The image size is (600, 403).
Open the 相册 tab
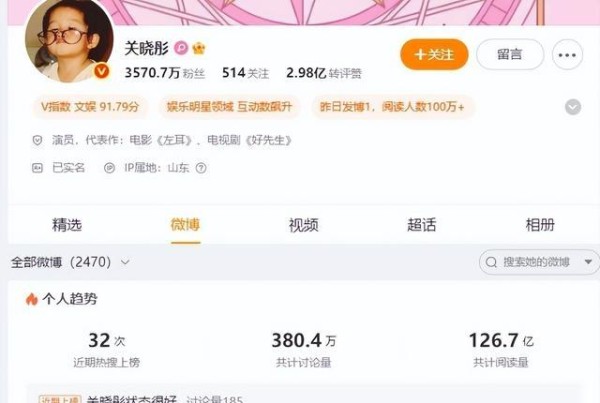coord(540,225)
